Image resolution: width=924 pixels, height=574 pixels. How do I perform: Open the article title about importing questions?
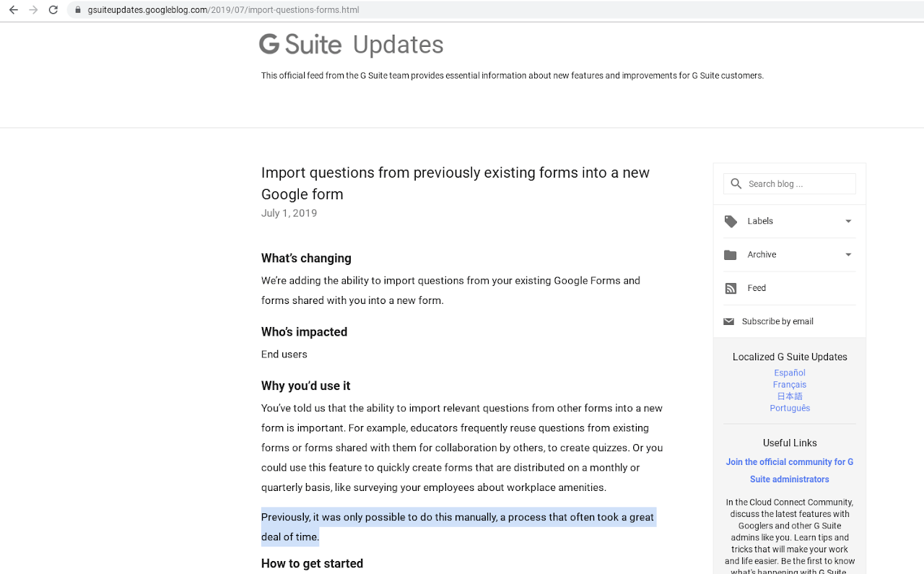456,183
